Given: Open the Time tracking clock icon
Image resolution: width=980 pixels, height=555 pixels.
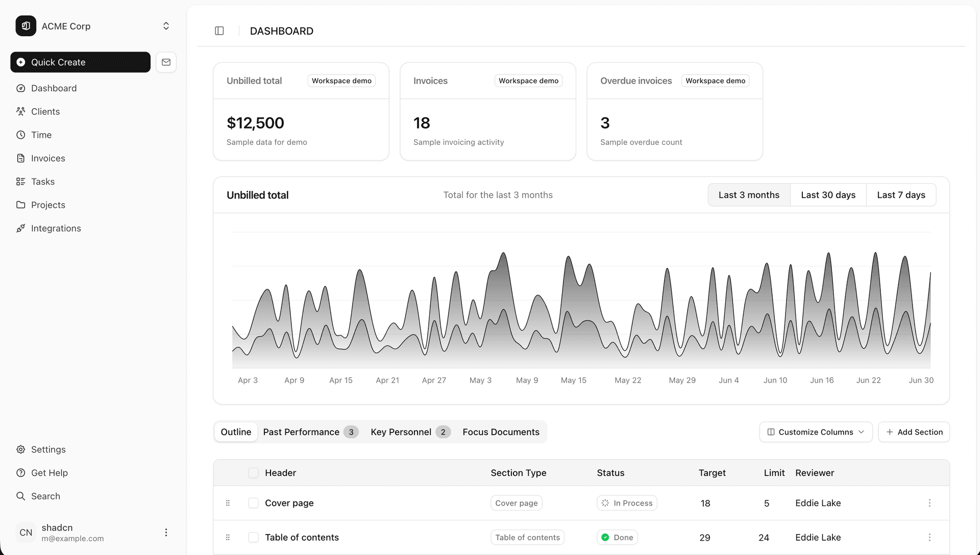Looking at the screenshot, I should pyautogui.click(x=20, y=135).
